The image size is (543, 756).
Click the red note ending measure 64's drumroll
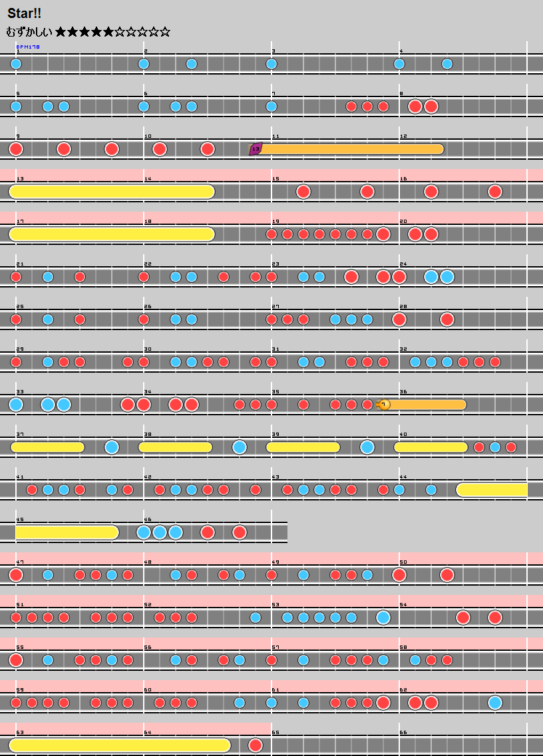tap(256, 745)
